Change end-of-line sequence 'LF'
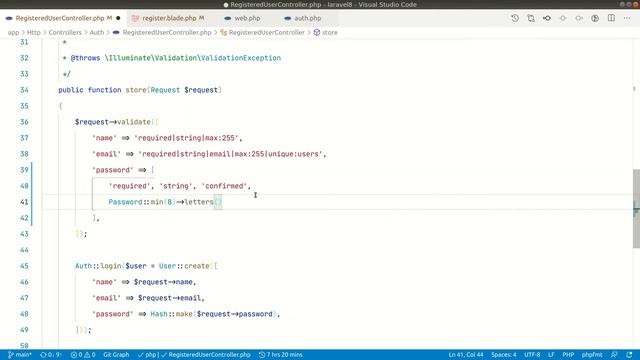Image resolution: width=640 pixels, height=360 pixels. 551,355
